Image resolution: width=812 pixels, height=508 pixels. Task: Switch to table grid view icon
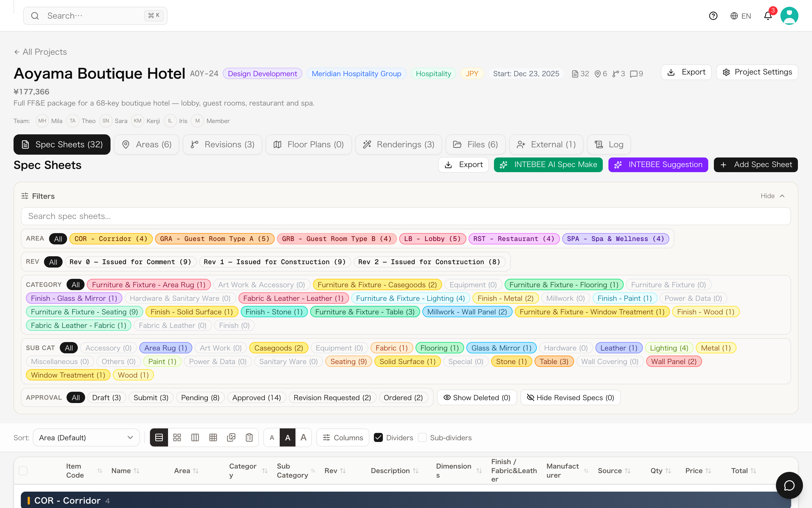point(213,437)
